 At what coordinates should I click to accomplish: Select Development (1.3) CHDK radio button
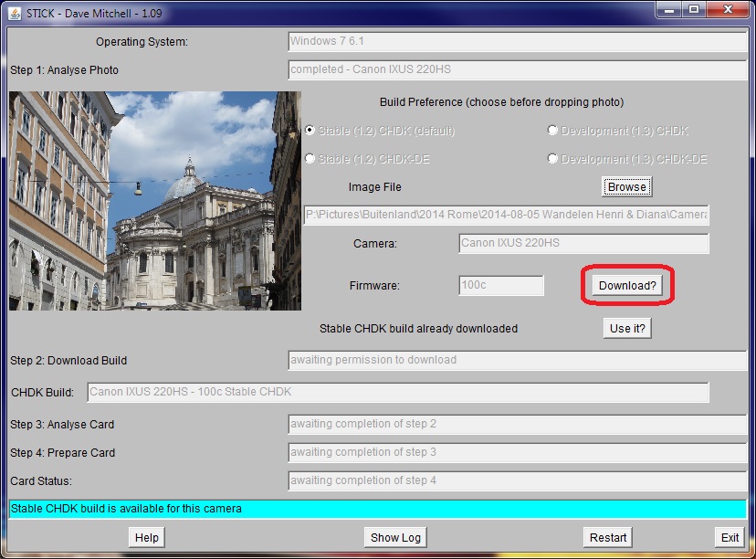[x=552, y=131]
